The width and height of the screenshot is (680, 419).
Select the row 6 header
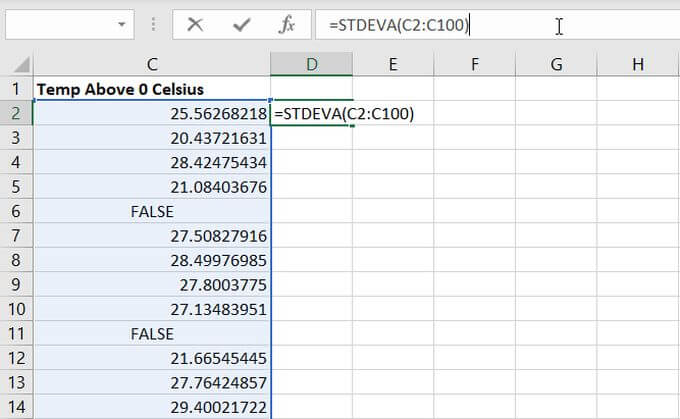pos(16,211)
